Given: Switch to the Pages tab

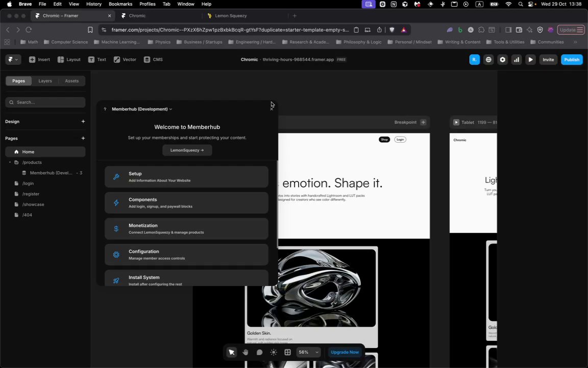Looking at the screenshot, I should coord(18,81).
